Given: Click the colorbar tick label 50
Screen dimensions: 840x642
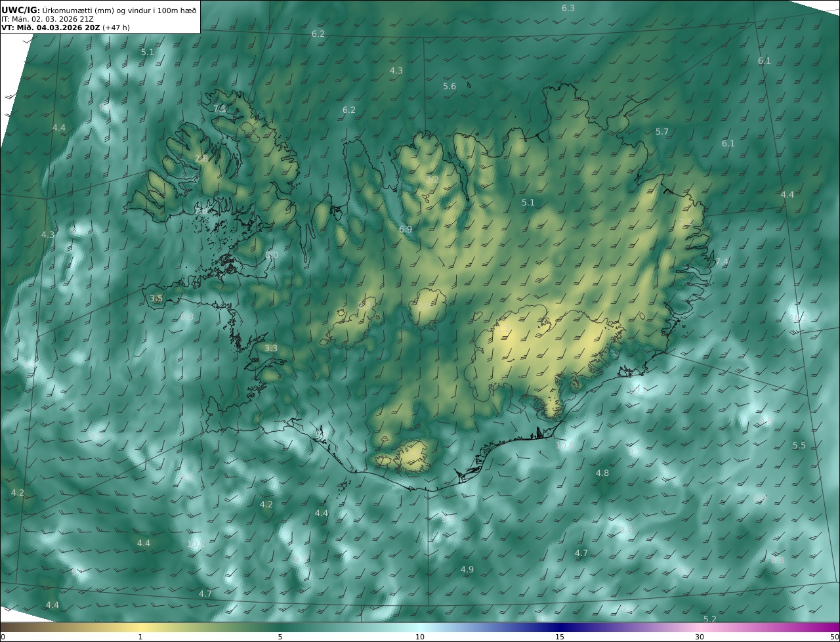Looking at the screenshot, I should pos(835,637).
